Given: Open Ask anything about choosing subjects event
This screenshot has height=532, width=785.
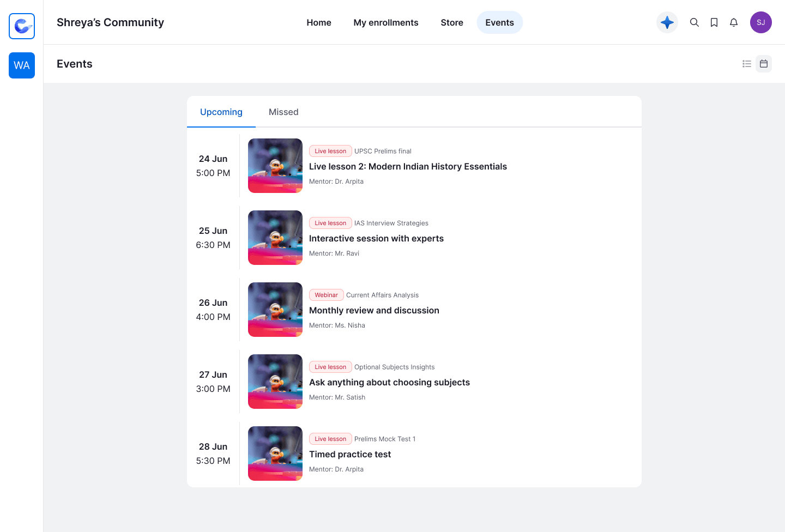Looking at the screenshot, I should 389,382.
